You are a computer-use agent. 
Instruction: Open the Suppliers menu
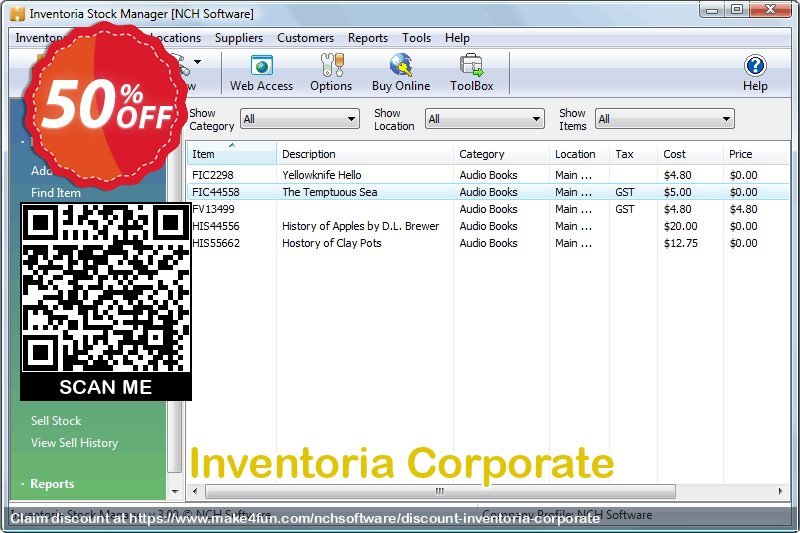239,38
